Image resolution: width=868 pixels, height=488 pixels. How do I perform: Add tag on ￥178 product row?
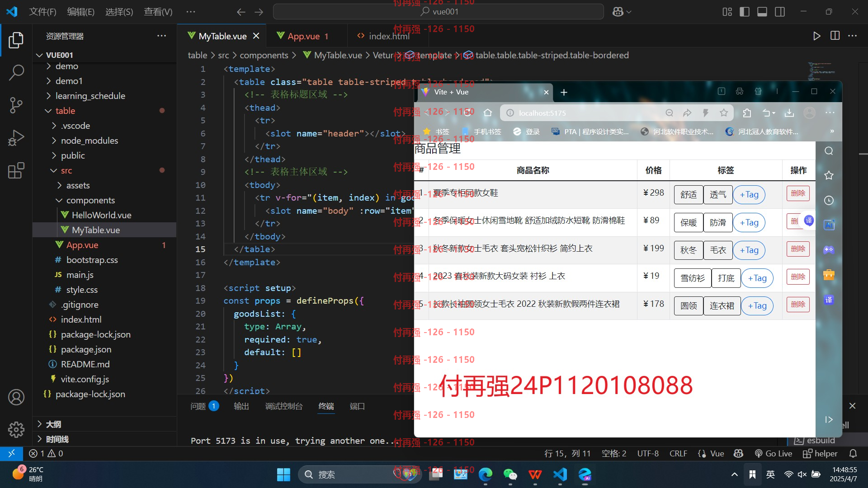coord(757,306)
